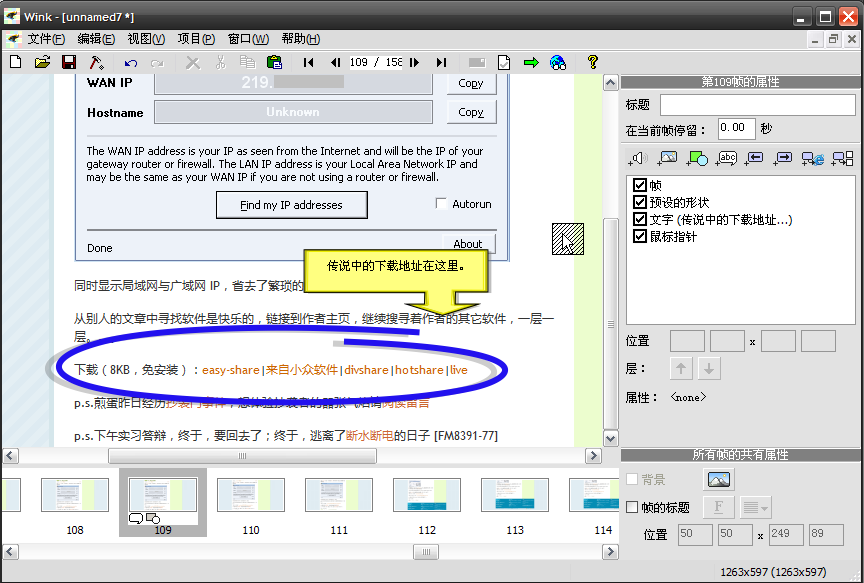Add a previous-frame button

[x=754, y=159]
